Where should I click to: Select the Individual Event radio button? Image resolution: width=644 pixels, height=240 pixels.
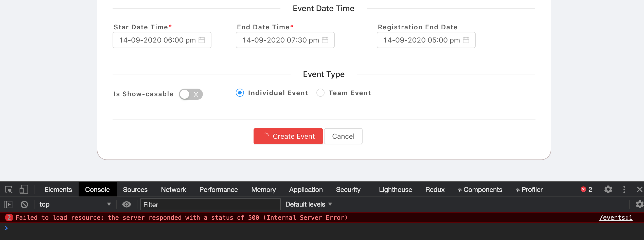click(x=240, y=93)
